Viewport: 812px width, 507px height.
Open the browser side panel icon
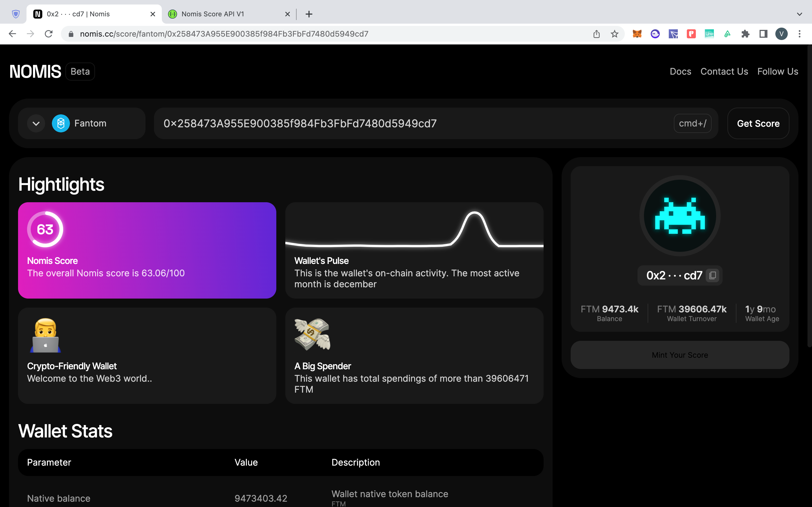tap(763, 34)
